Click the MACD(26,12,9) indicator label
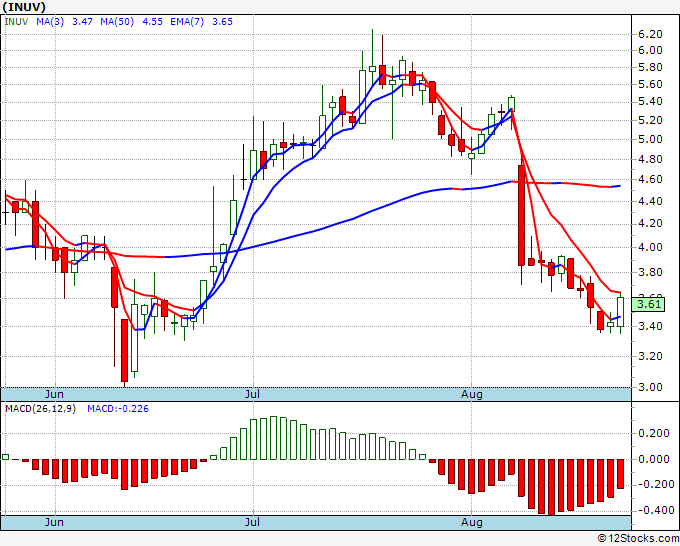This screenshot has width=680, height=546. (x=40, y=409)
